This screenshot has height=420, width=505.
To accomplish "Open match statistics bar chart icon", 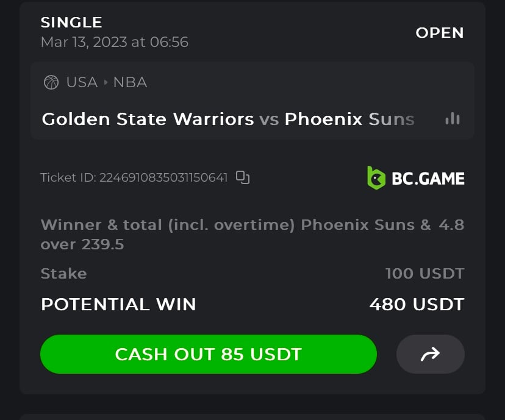I will [x=453, y=118].
